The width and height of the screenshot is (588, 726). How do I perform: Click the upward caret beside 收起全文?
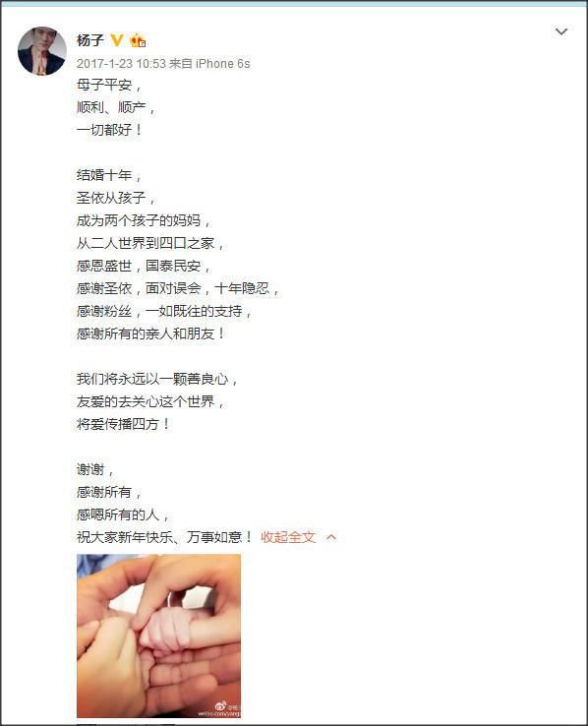tap(331, 537)
